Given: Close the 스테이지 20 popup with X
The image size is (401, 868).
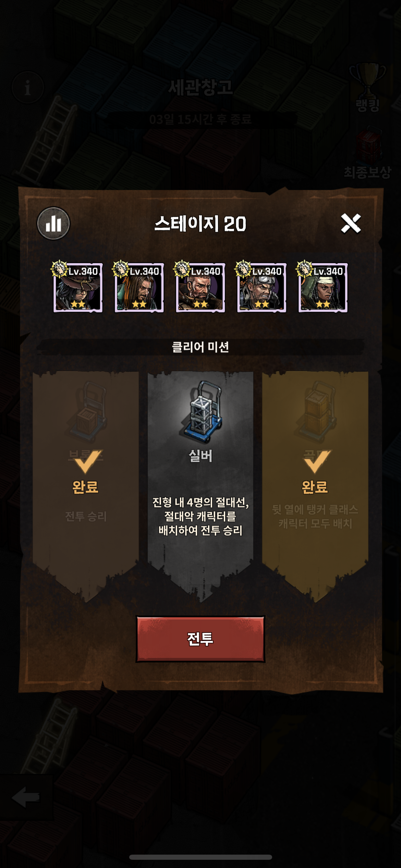Looking at the screenshot, I should coord(351,223).
